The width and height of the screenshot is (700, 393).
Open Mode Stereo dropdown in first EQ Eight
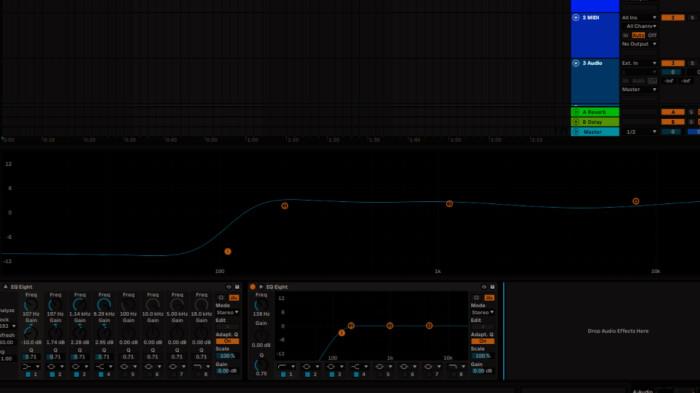[x=227, y=312]
